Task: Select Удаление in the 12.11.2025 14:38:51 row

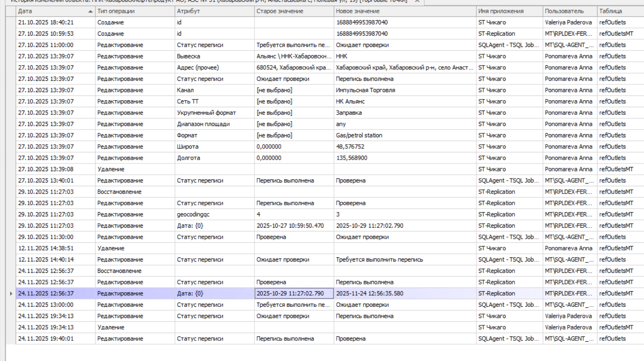Action: click(135, 248)
